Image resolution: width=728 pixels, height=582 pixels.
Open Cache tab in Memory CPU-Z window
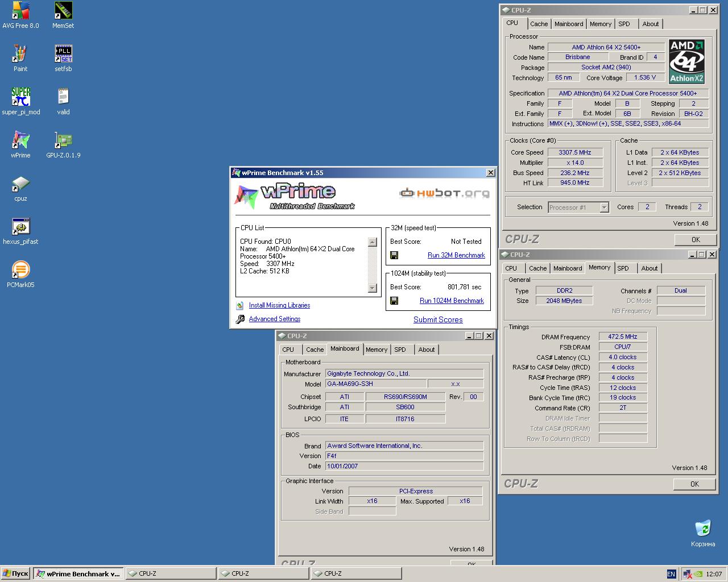pos(537,268)
